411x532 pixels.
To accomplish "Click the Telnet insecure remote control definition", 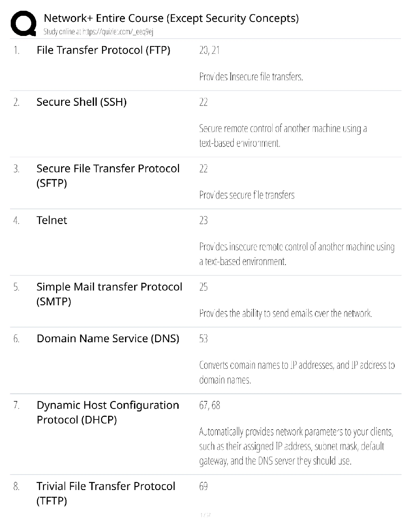I will pos(296,254).
